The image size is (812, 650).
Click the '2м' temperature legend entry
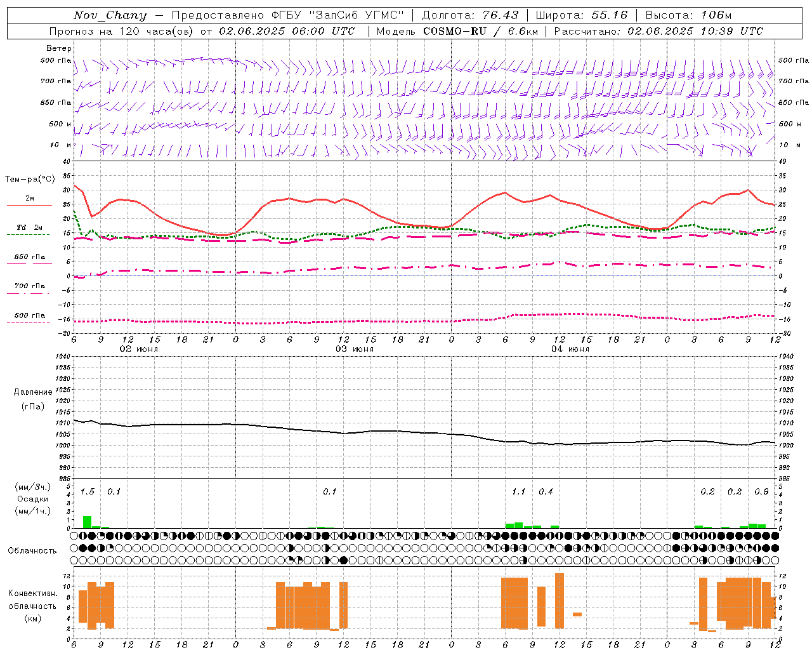coord(30,198)
